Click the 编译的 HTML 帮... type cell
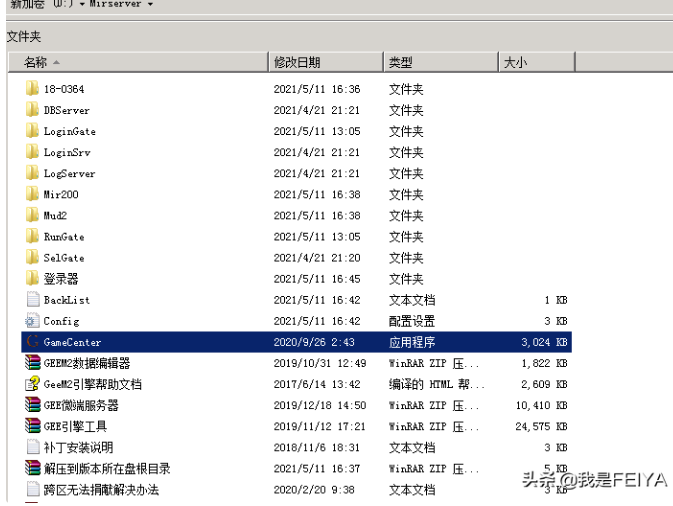This screenshot has height=506, width=673. pyautogui.click(x=437, y=384)
